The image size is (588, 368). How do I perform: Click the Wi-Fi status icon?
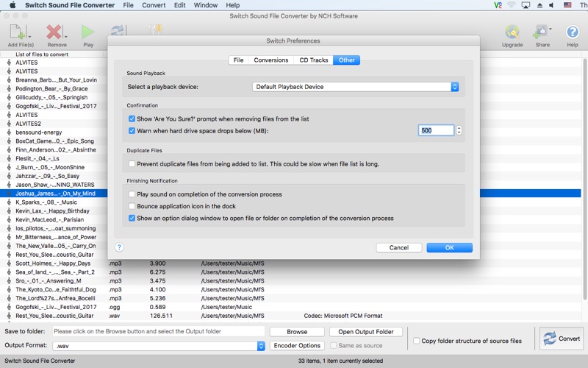click(x=511, y=5)
